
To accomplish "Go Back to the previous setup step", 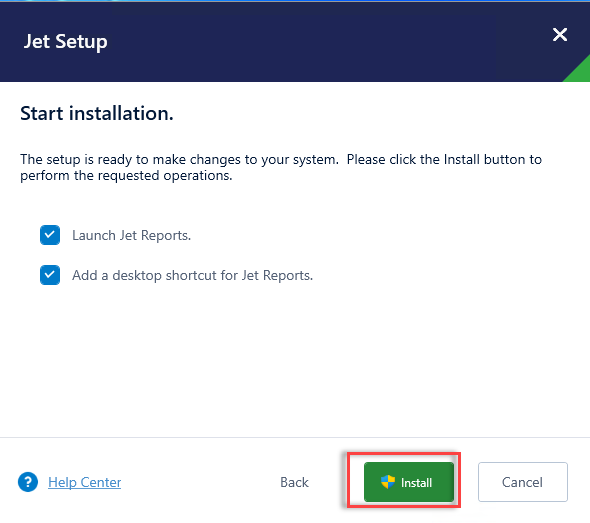I will 294,482.
